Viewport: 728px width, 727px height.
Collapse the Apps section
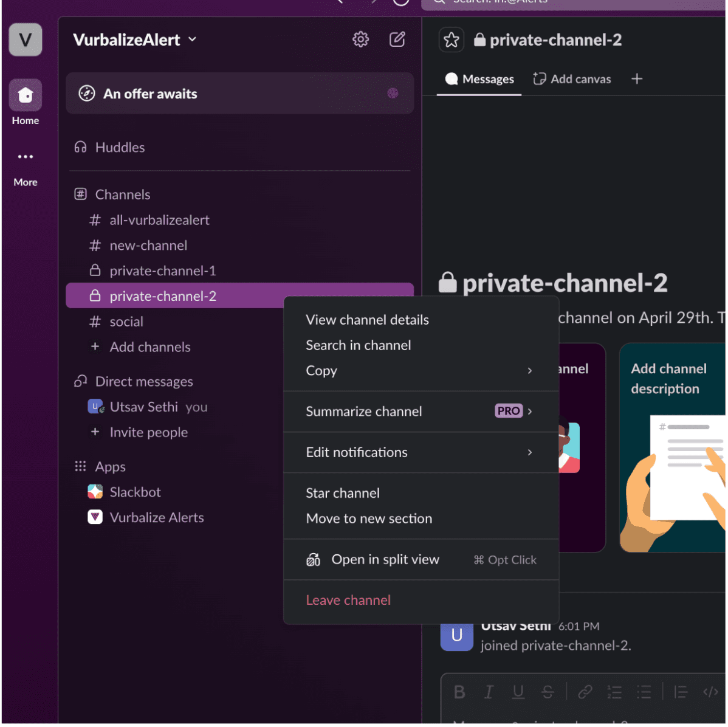[x=100, y=466]
